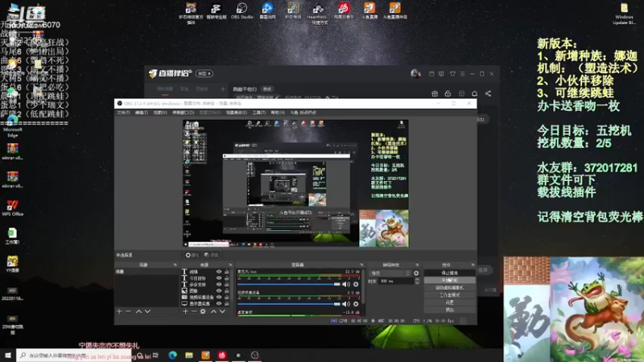Enable 工作室模式 in controls

(449, 295)
